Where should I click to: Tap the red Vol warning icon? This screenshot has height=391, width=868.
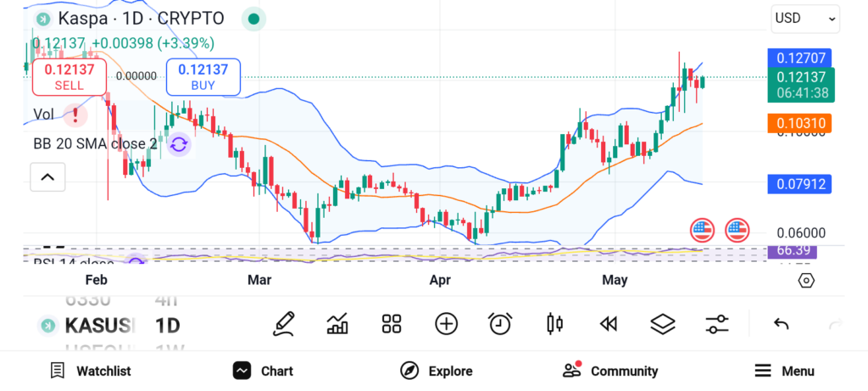(76, 114)
